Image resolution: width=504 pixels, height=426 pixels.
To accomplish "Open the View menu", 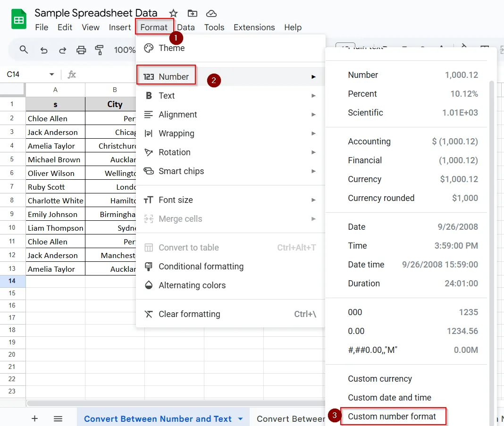I will (91, 27).
